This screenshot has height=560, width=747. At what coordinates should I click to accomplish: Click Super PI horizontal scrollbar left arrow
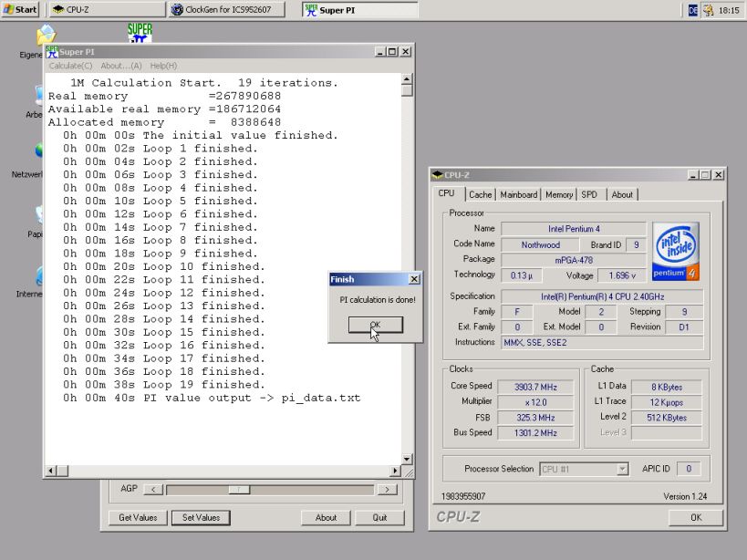(x=51, y=471)
